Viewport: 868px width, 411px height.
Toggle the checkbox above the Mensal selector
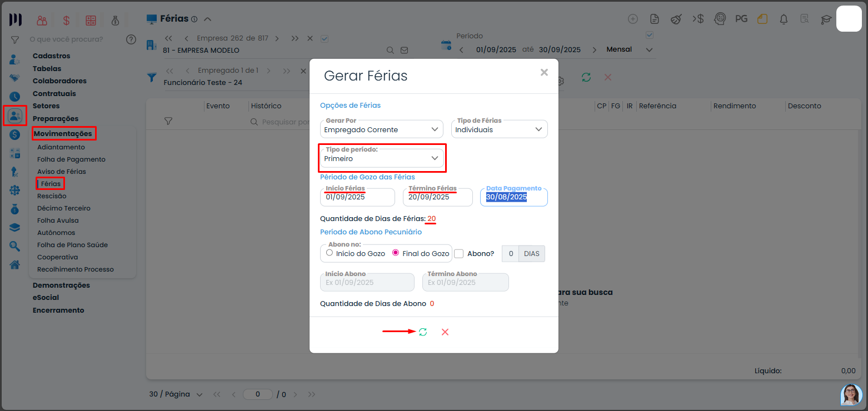(x=649, y=36)
